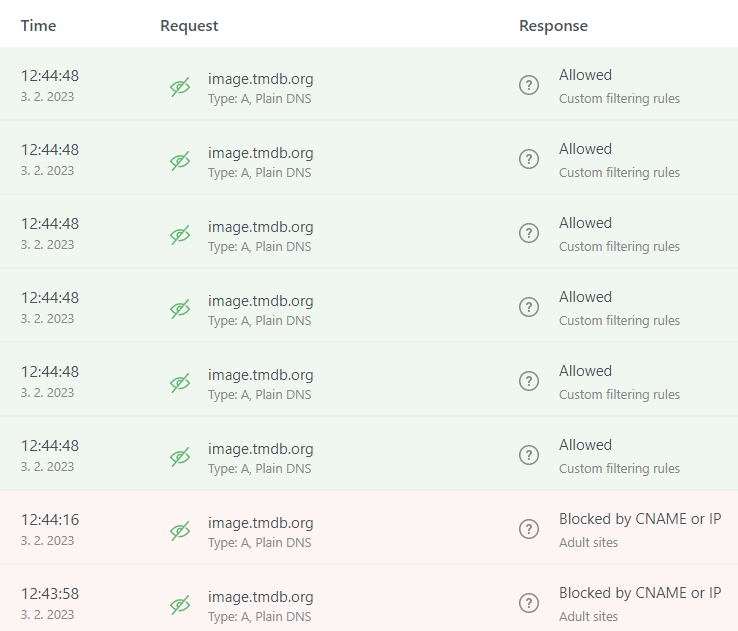Click the Response column header
Image resolution: width=738 pixels, height=631 pixels.
(x=553, y=26)
